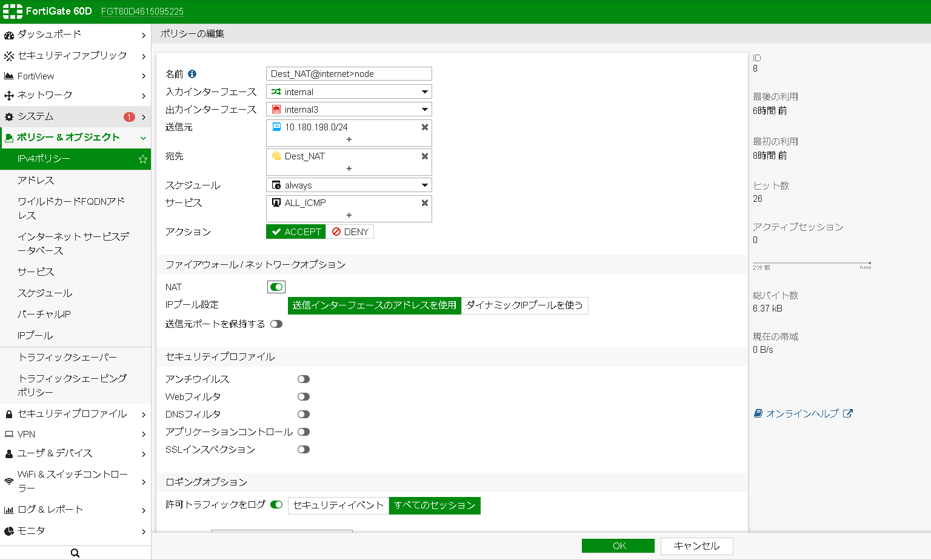Expand the ダッシュボード menu chevron
Viewport: 931px width, 560px height.
coord(144,35)
